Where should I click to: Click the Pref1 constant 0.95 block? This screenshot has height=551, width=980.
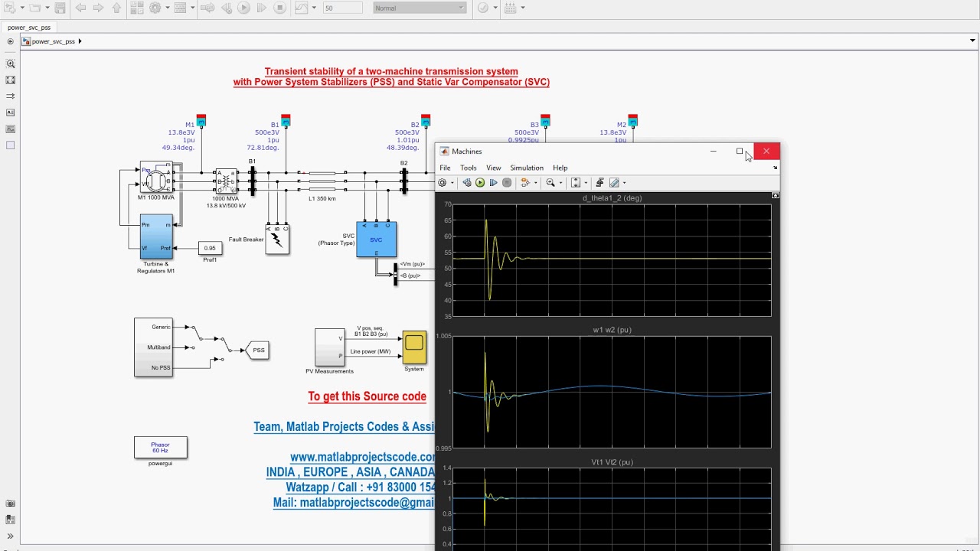coord(210,248)
